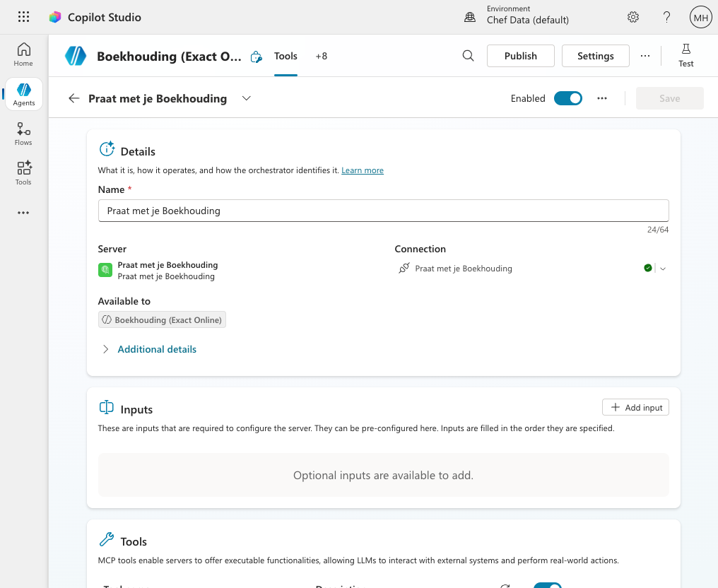The image size is (718, 588).
Task: Click the Optional inputs are available text
Action: click(x=383, y=476)
